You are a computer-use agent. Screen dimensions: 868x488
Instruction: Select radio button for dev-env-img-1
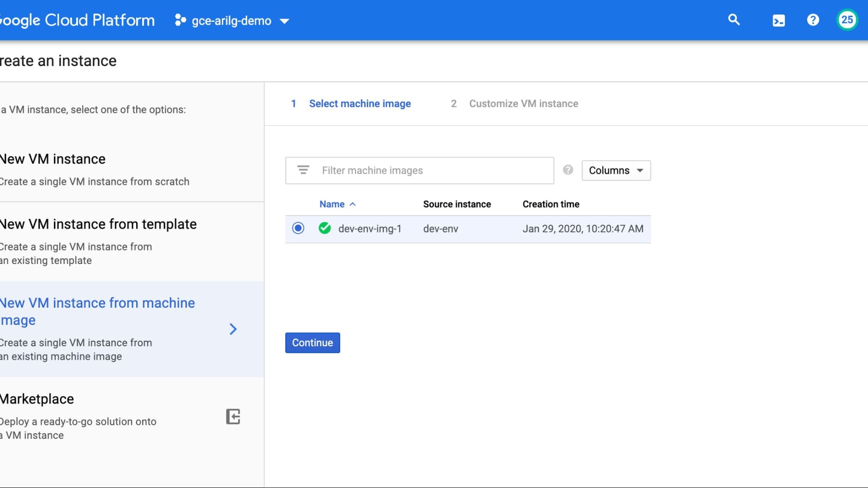click(298, 228)
